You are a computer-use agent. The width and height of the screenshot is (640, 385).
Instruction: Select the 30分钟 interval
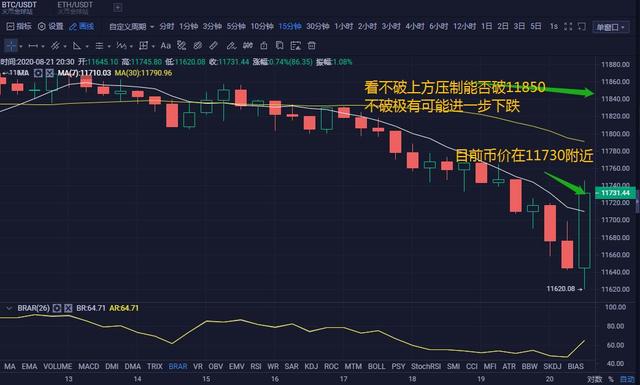pyautogui.click(x=318, y=27)
